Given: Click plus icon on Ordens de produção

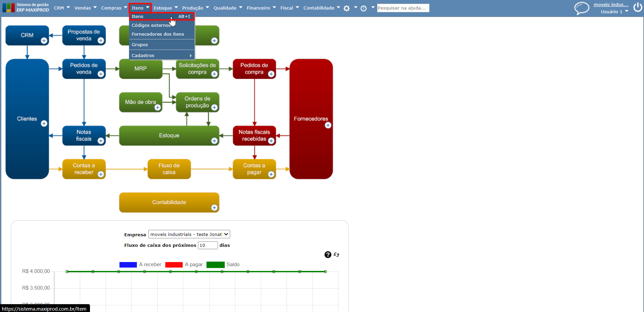Looking at the screenshot, I should click(214, 108).
